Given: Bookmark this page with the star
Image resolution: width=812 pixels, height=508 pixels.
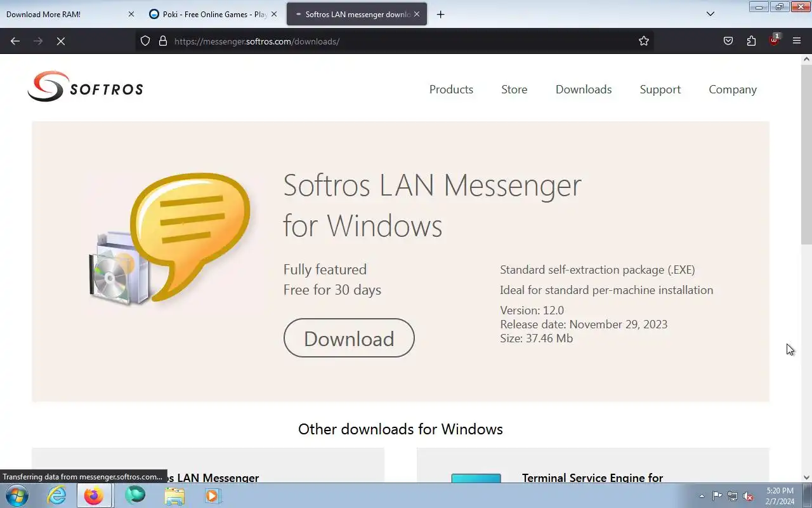Looking at the screenshot, I should [x=644, y=41].
